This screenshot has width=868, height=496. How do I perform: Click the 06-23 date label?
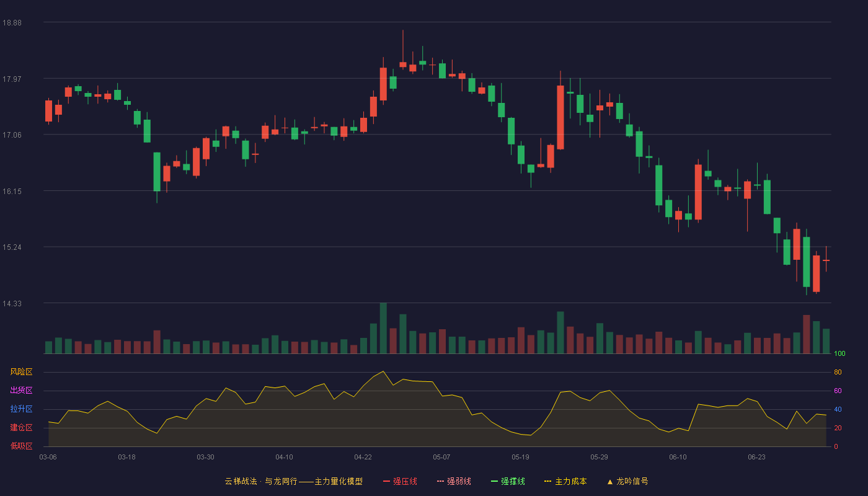756,457
